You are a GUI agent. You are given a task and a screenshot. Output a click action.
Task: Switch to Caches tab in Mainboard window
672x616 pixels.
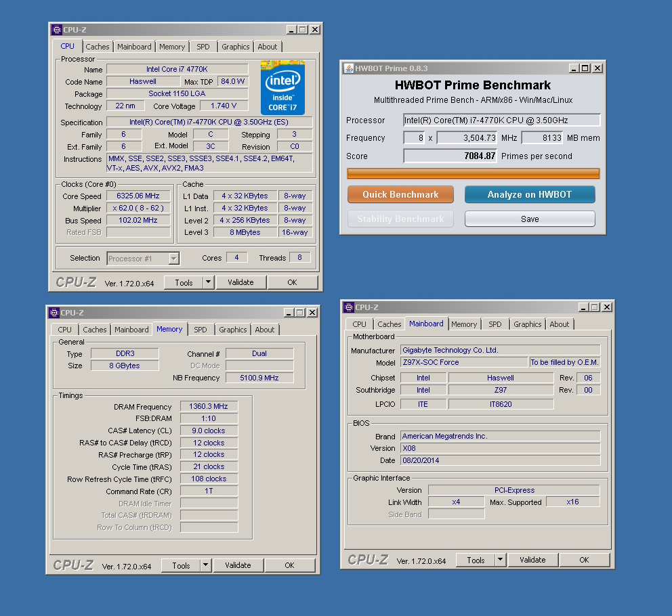pyautogui.click(x=389, y=324)
